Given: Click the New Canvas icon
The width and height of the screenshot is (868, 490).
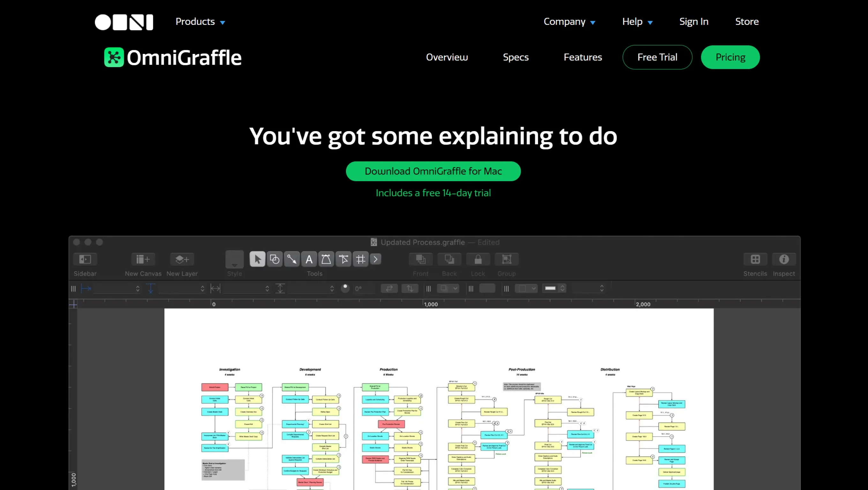Looking at the screenshot, I should 143,259.
